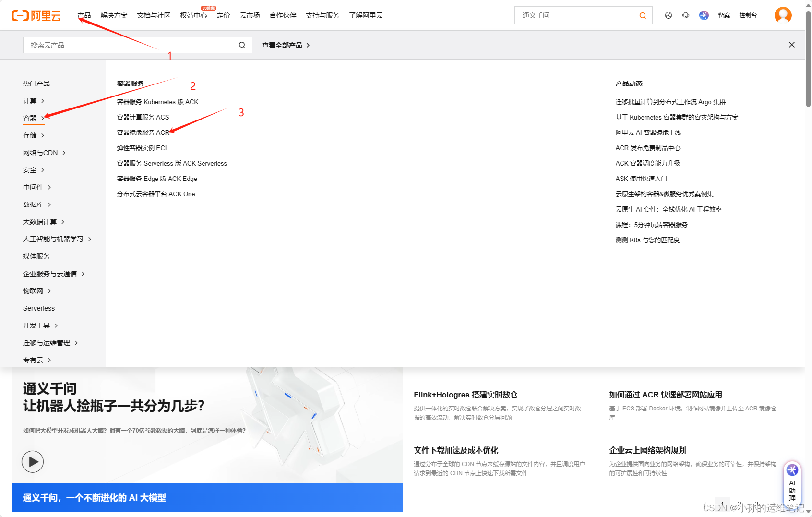
Task: Select 媒体服务 in the sidebar
Action: click(x=36, y=256)
